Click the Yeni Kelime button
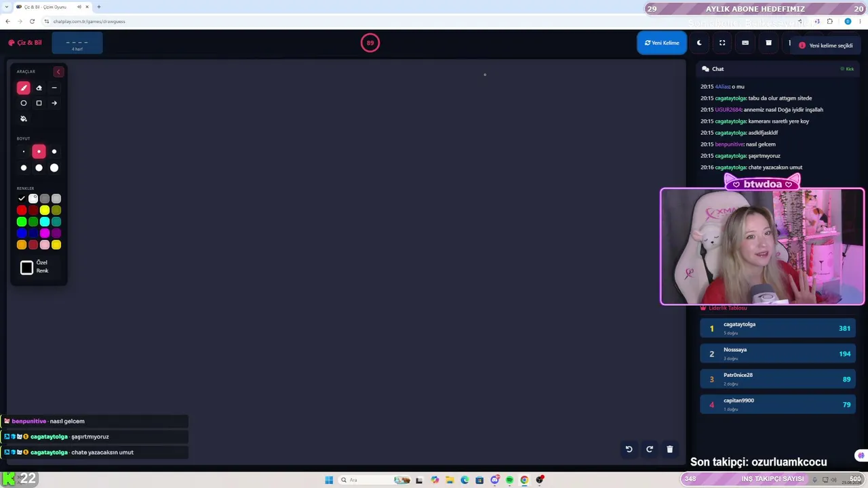 [x=662, y=43]
